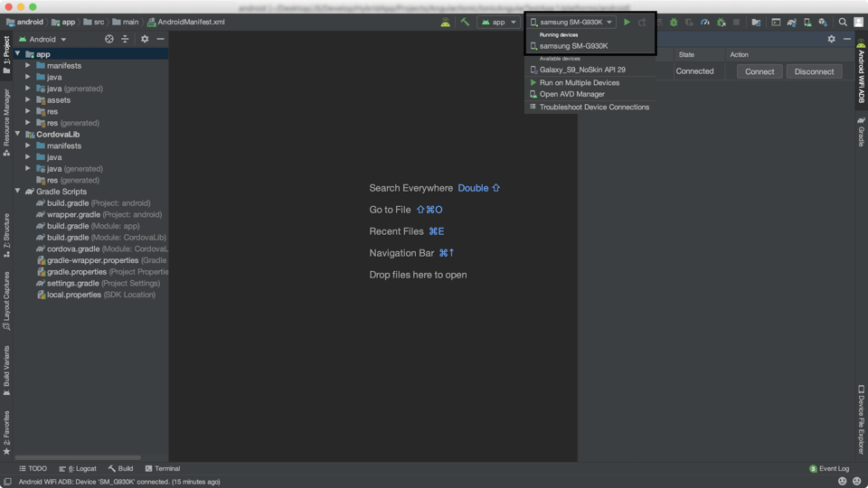Open the Android project view dropdown
868x488 pixels.
pyautogui.click(x=42, y=39)
